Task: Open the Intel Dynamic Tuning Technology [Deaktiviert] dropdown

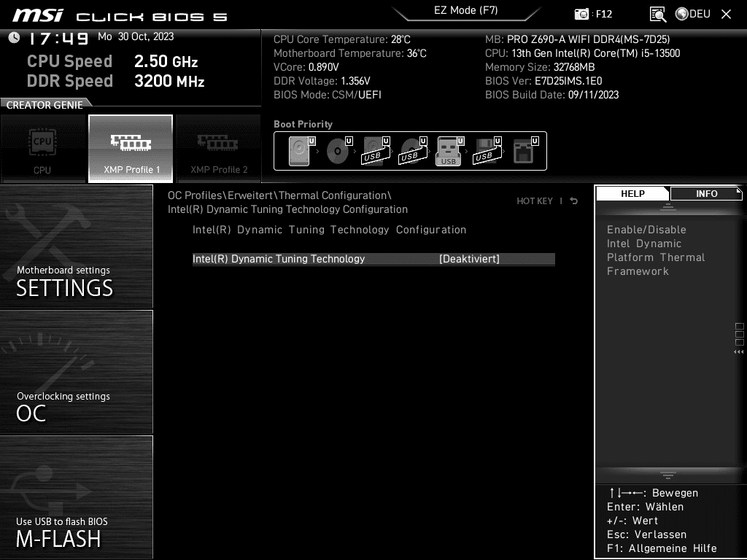Action: tap(469, 259)
